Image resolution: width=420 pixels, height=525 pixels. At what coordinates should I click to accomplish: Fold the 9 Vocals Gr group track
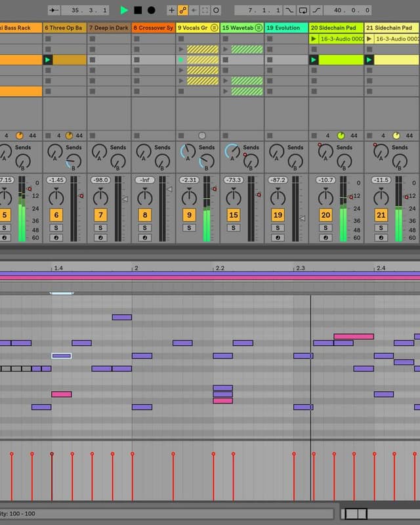click(x=215, y=28)
